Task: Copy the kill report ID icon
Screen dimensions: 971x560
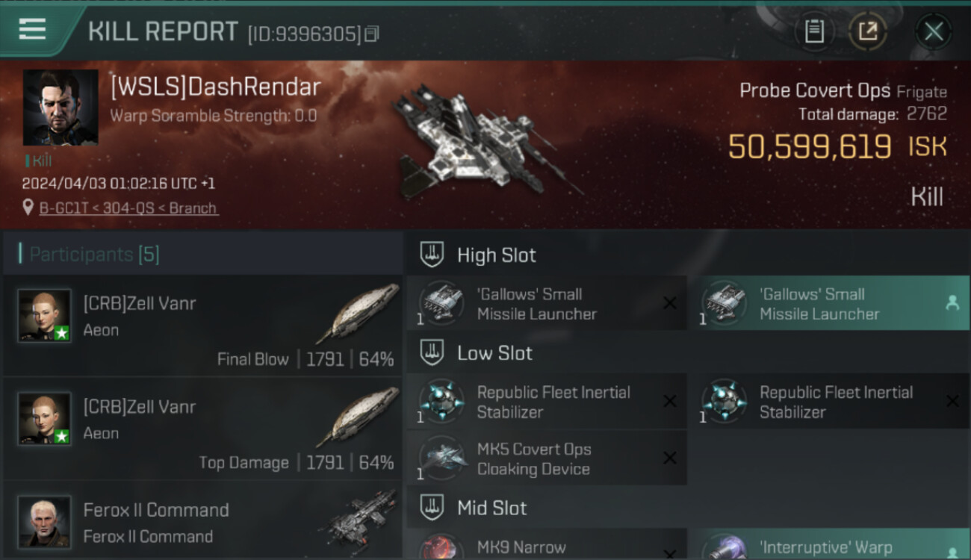Action: 372,34
